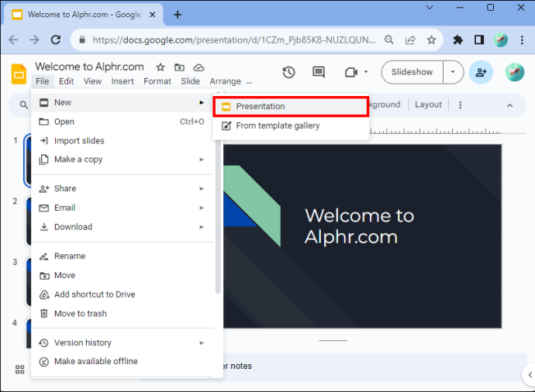Screen dimensions: 535x392
Task: Close the Welcome to Alphr.com tab
Action: pos(153,15)
